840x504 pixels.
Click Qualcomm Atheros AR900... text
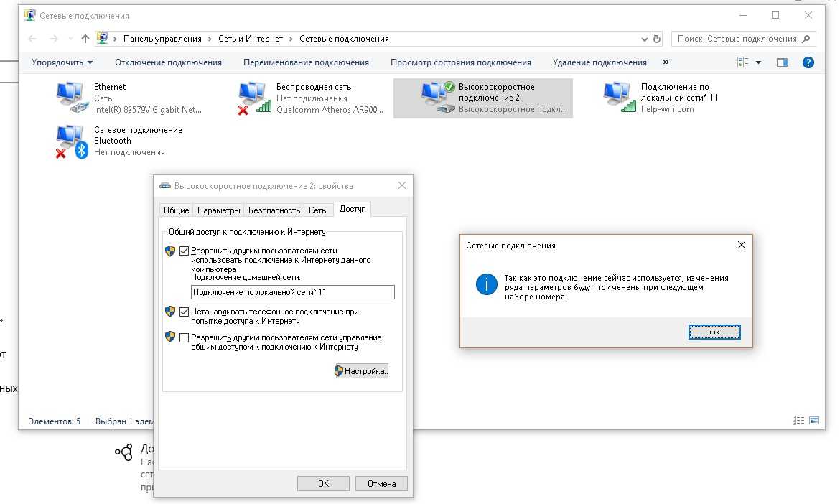tap(330, 110)
